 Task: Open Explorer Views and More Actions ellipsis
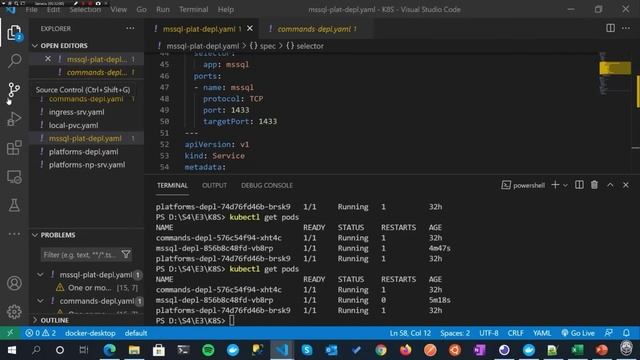click(x=130, y=28)
